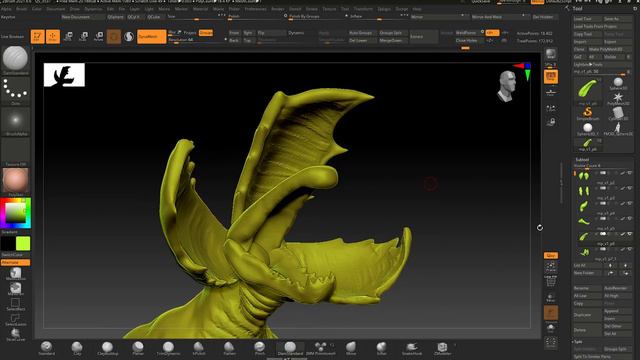Click the Gizmo 3D icon
The height and width of the screenshot is (360, 640).
[114, 36]
